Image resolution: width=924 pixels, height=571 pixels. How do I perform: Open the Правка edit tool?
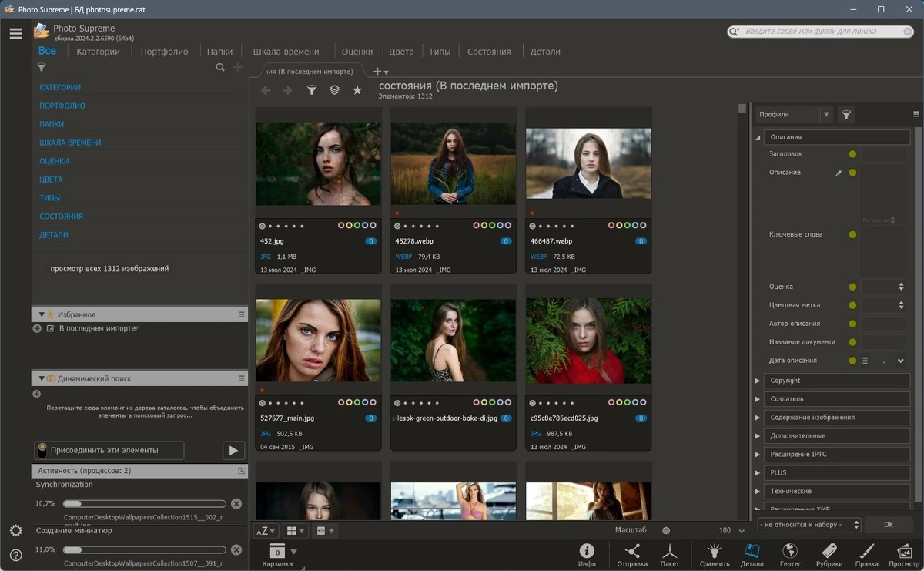click(866, 555)
